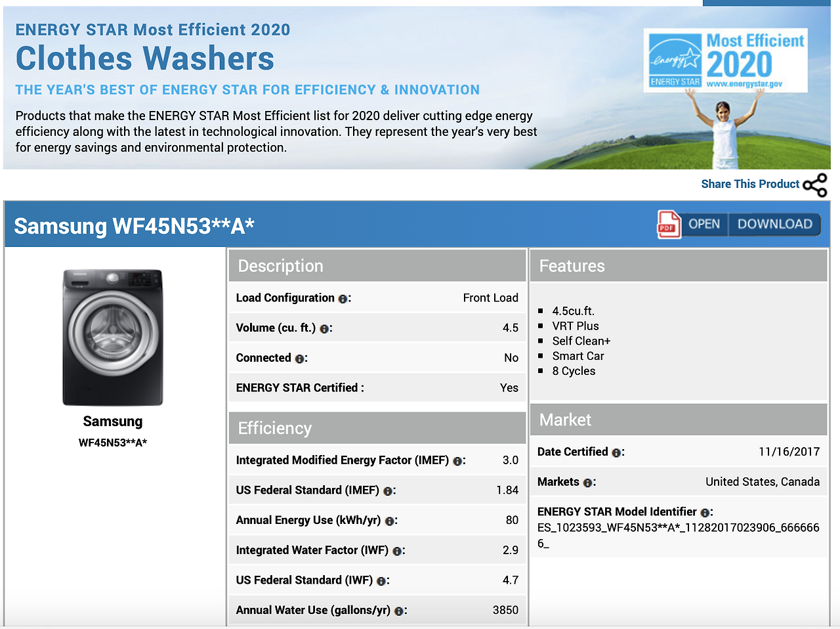The width and height of the screenshot is (840, 629).
Task: Click the Share This Product link
Action: pyautogui.click(x=750, y=184)
